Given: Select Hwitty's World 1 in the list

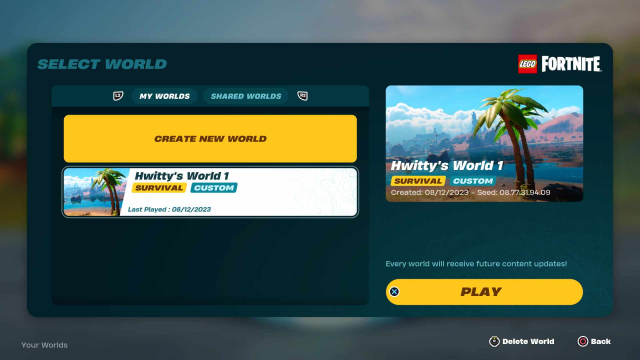Looking at the screenshot, I should tap(210, 192).
